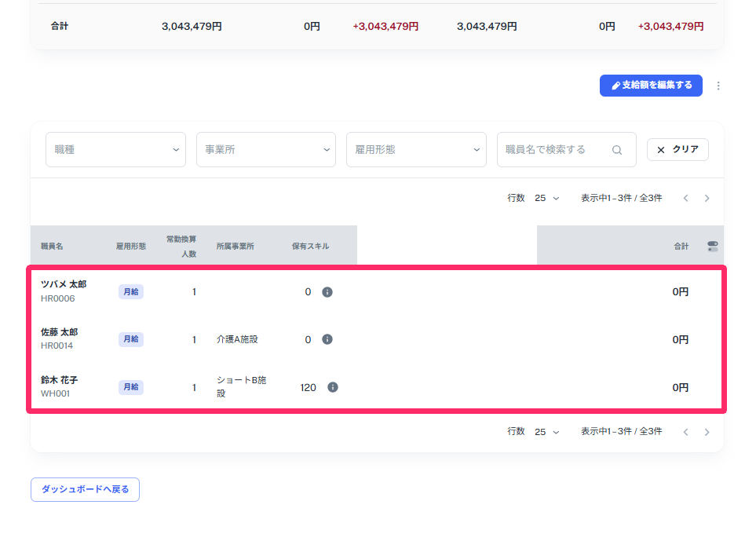Click the 職員名で検索する search field
This screenshot has width=756, height=534.
click(x=557, y=149)
